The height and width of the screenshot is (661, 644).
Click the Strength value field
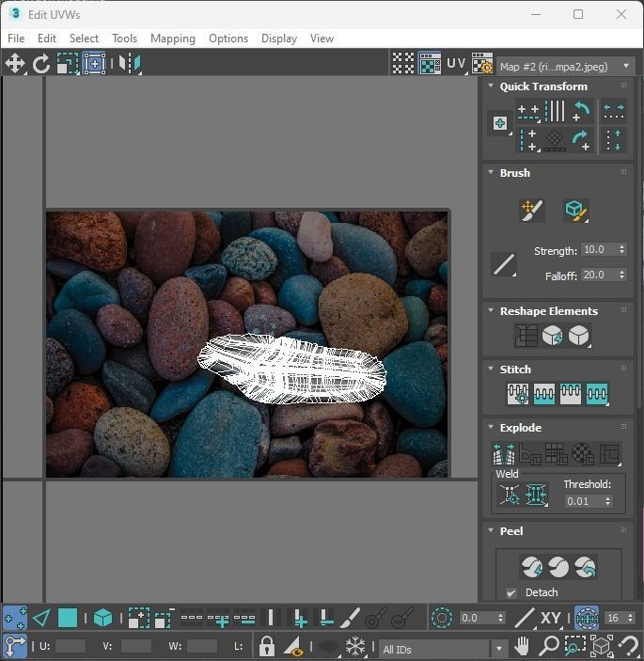coord(599,249)
